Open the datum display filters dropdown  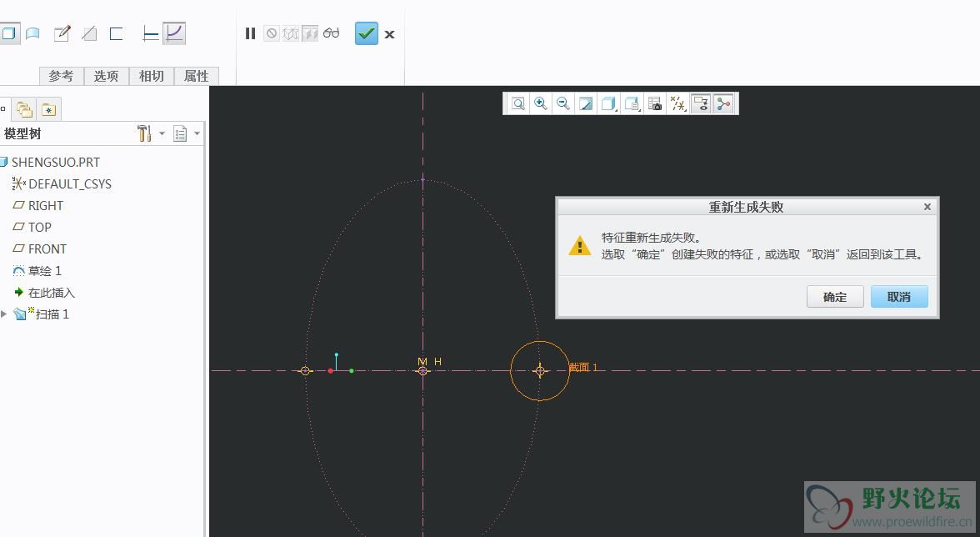point(677,103)
